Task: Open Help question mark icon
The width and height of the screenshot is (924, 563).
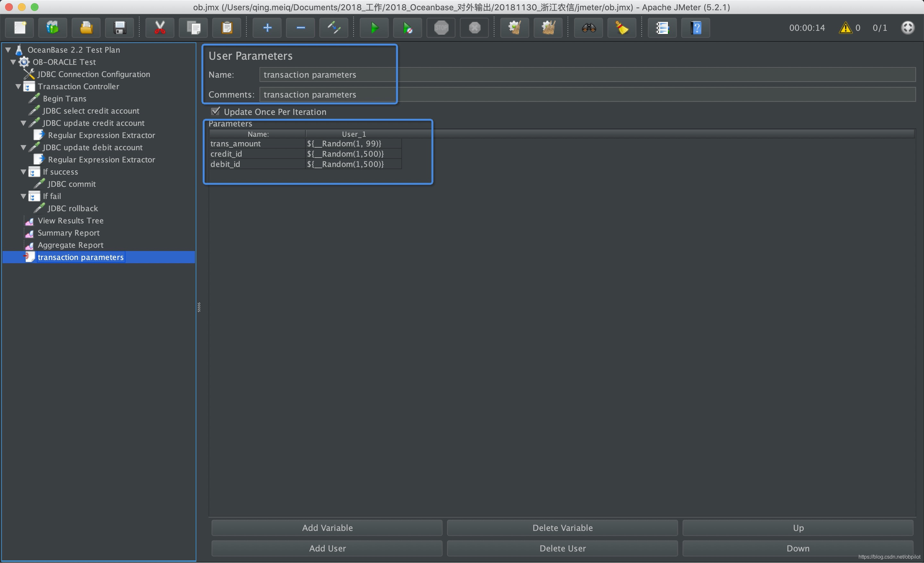Action: (x=696, y=28)
